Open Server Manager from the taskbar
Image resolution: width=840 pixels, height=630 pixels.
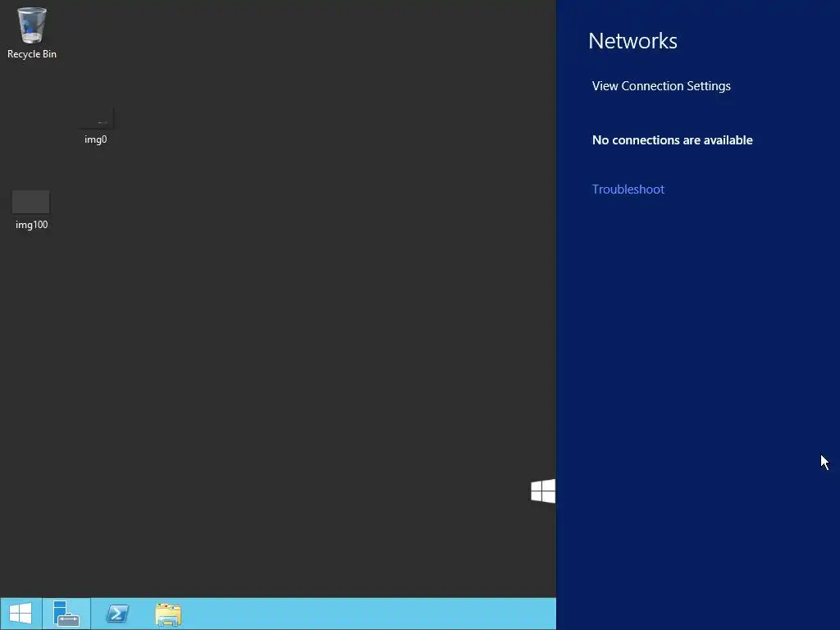(x=66, y=614)
